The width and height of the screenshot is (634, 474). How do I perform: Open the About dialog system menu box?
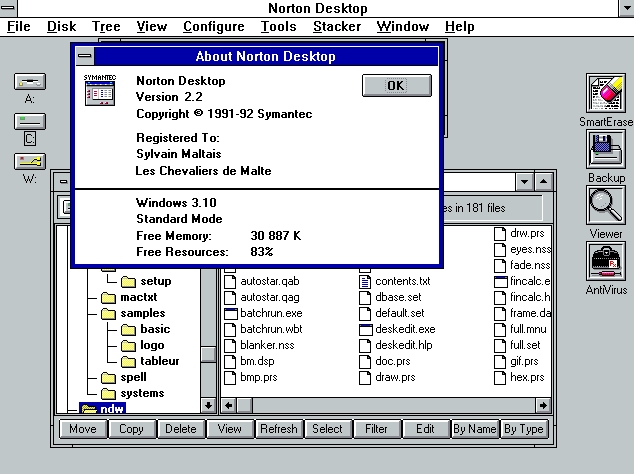[x=84, y=57]
